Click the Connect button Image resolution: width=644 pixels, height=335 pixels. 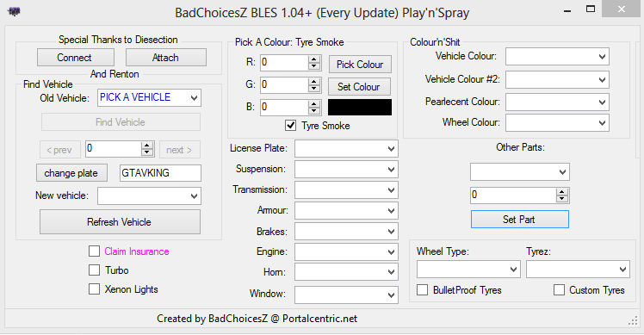pos(76,58)
